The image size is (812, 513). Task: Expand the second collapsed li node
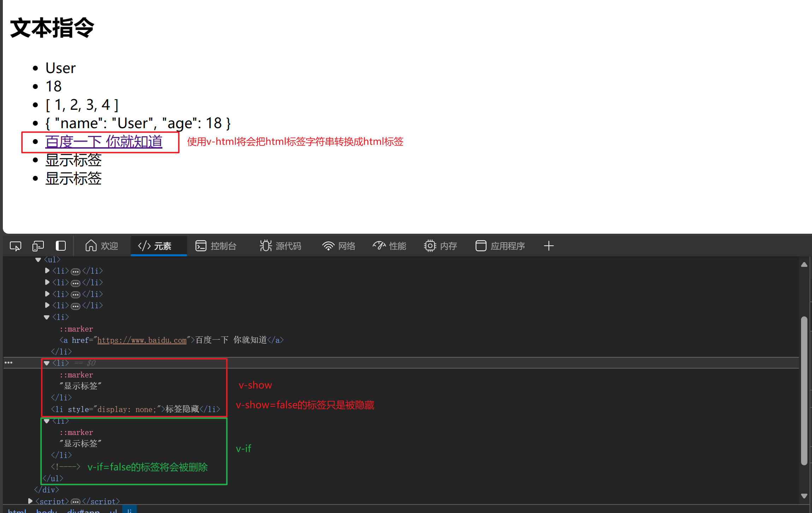pyautogui.click(x=47, y=282)
